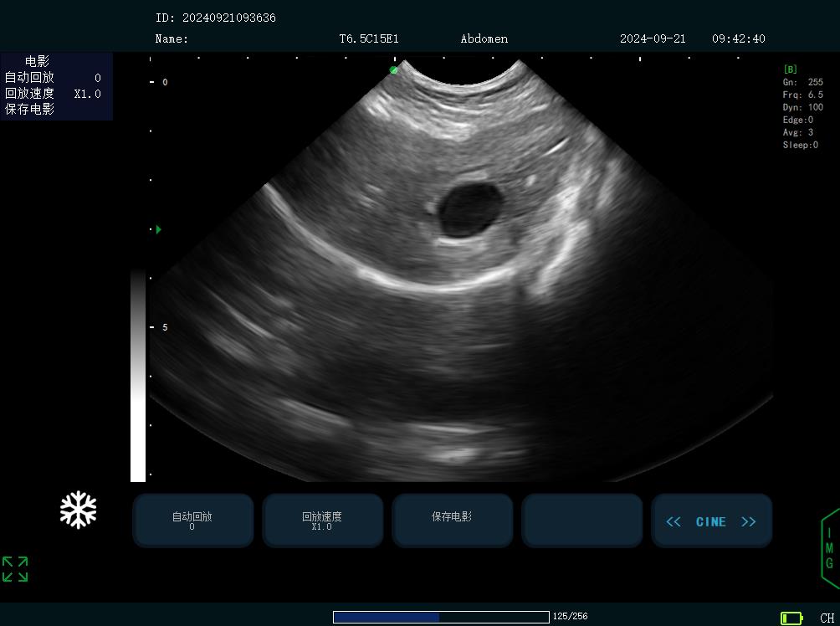The width and height of the screenshot is (840, 626).
Task: Click the Frq 6.5 frequency parameter
Action: tap(802, 95)
